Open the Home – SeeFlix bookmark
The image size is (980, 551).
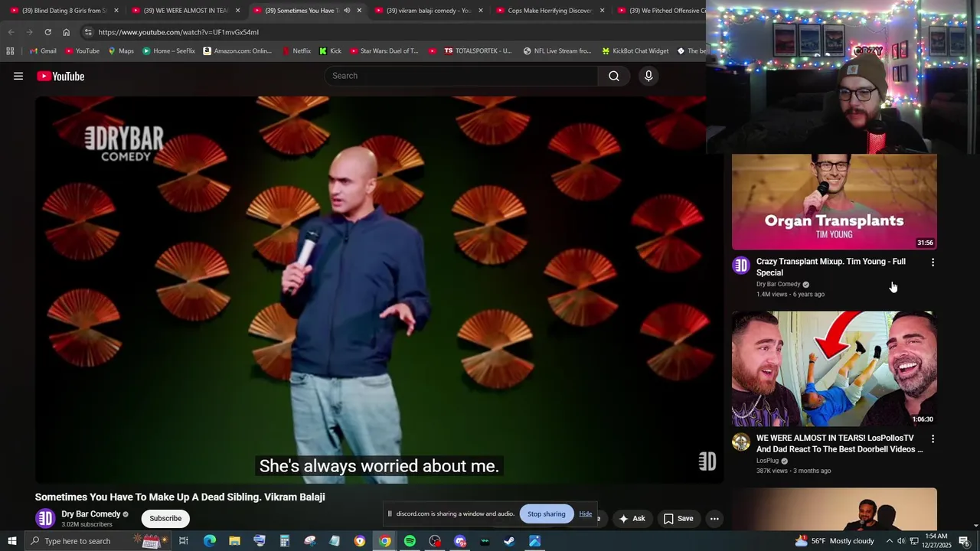click(x=168, y=51)
